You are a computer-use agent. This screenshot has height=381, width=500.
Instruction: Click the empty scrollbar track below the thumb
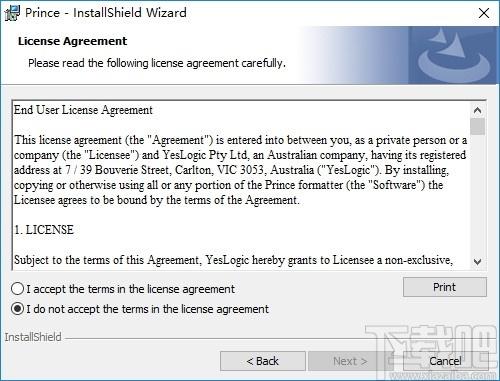pyautogui.click(x=477, y=194)
